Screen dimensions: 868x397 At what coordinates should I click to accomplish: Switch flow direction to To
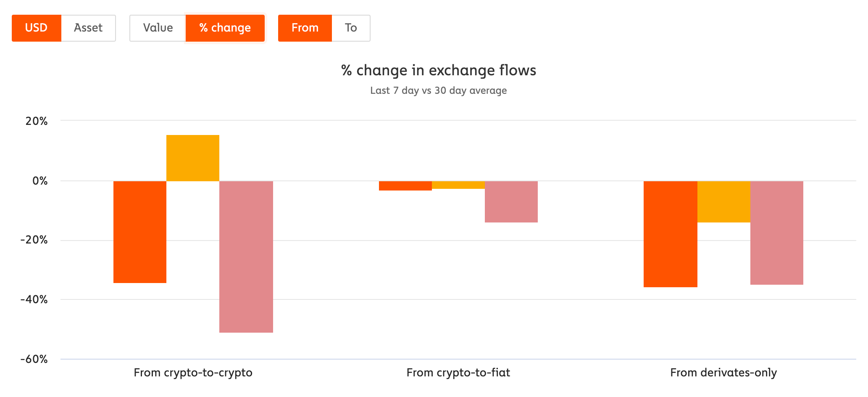pos(351,28)
